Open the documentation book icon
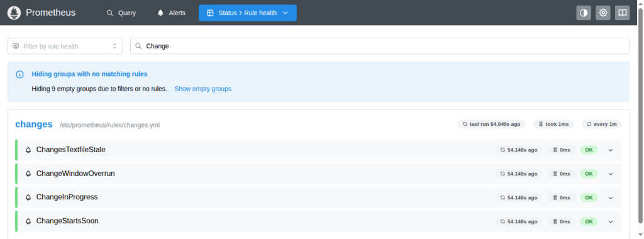 (622, 13)
